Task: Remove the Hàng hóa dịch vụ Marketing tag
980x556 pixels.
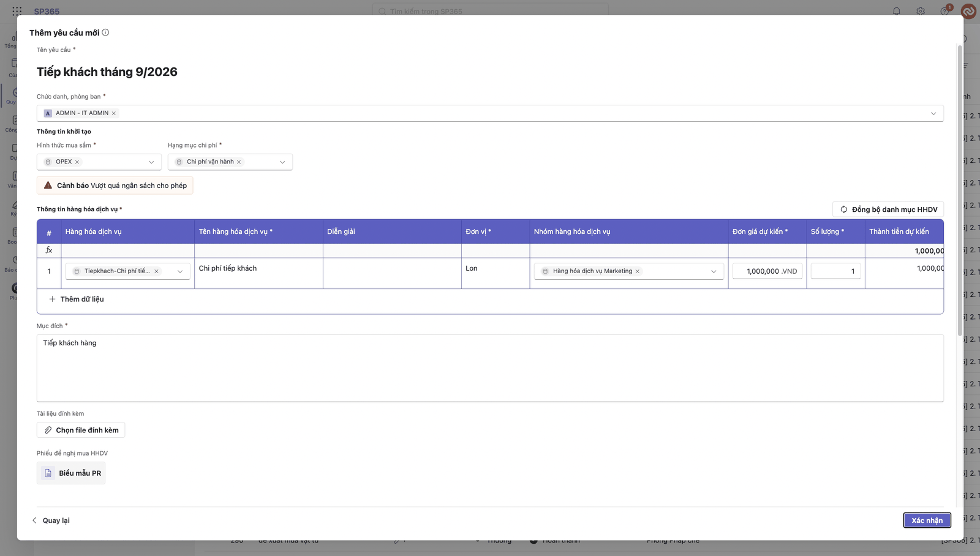Action: pos(638,271)
